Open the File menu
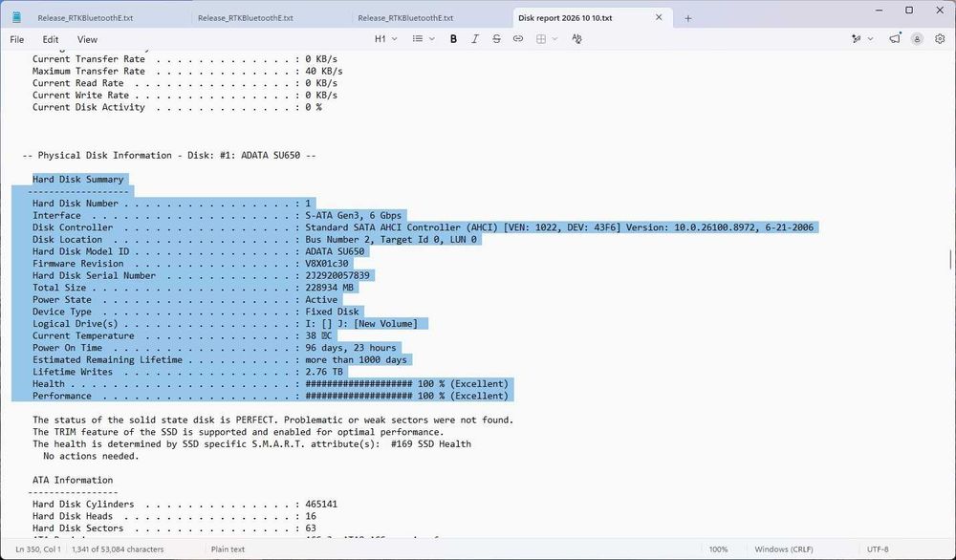This screenshot has width=956, height=560. [17, 39]
